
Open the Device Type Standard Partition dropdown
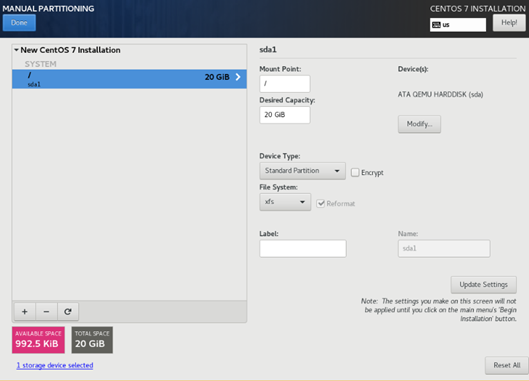(x=302, y=171)
